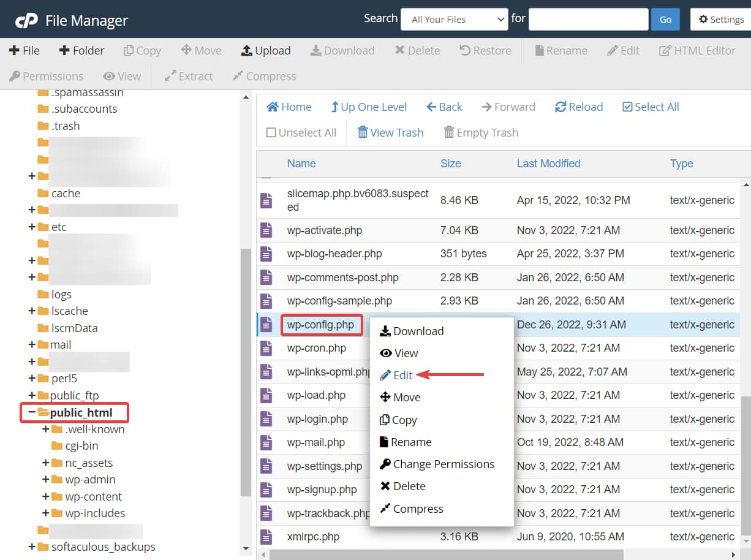The width and height of the screenshot is (751, 560).
Task: Check the Select All checkbox
Action: [627, 107]
